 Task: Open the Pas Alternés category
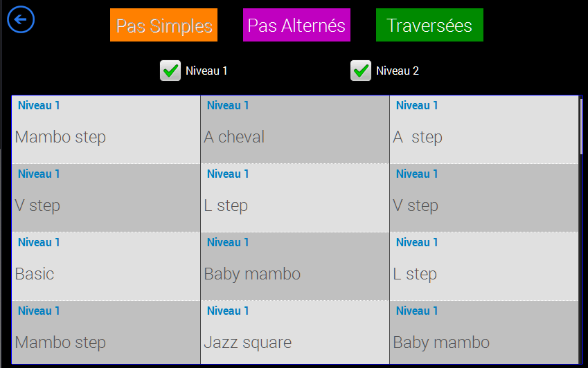(x=296, y=26)
